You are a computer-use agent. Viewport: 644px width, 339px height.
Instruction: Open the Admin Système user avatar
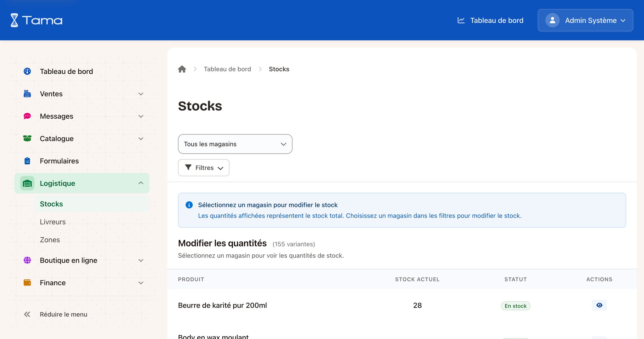(552, 20)
